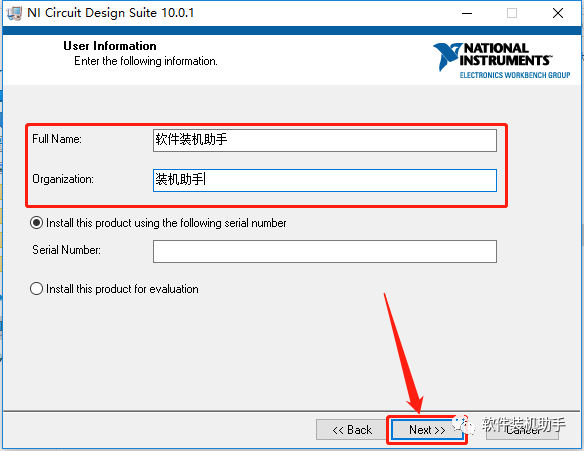The height and width of the screenshot is (451, 584).
Task: Go to next step with Next >> button
Action: pos(427,430)
